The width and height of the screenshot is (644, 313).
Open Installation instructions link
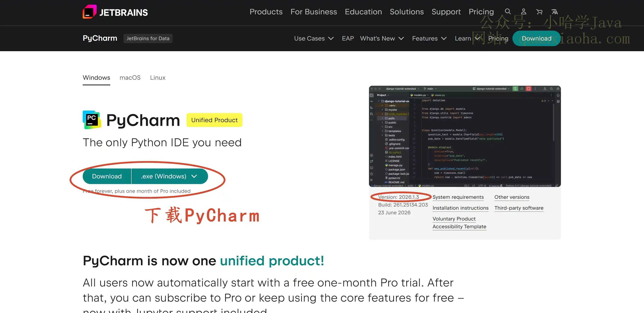pos(460,208)
